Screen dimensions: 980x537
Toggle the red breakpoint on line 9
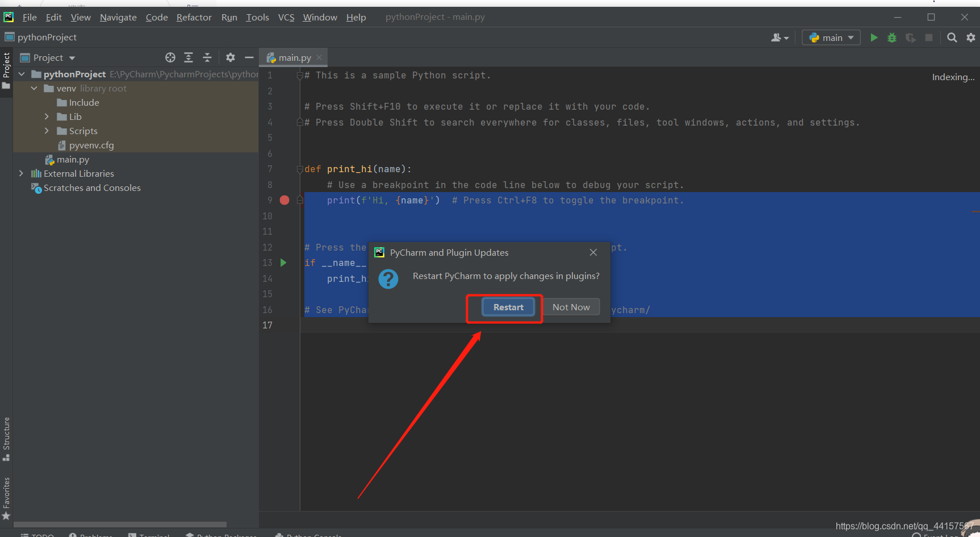coord(284,200)
